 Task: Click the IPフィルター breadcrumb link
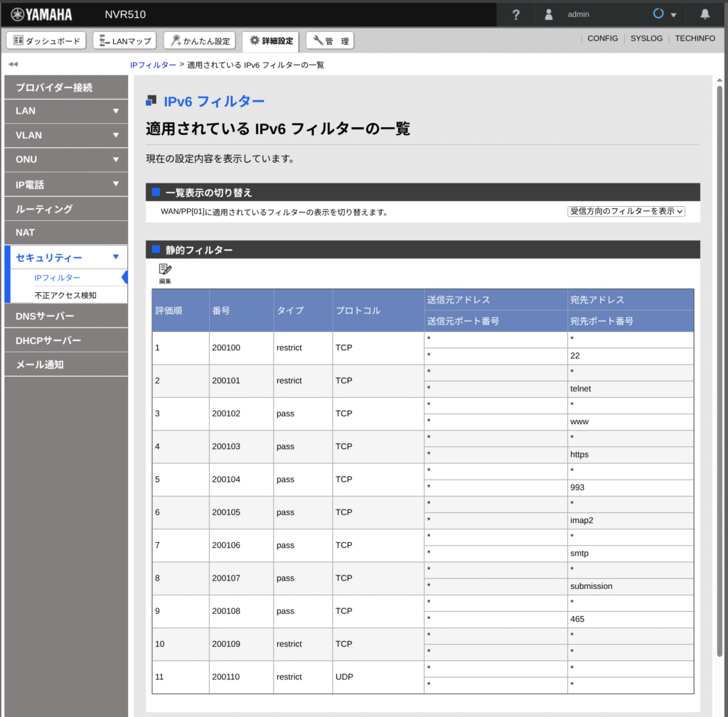coord(153,65)
